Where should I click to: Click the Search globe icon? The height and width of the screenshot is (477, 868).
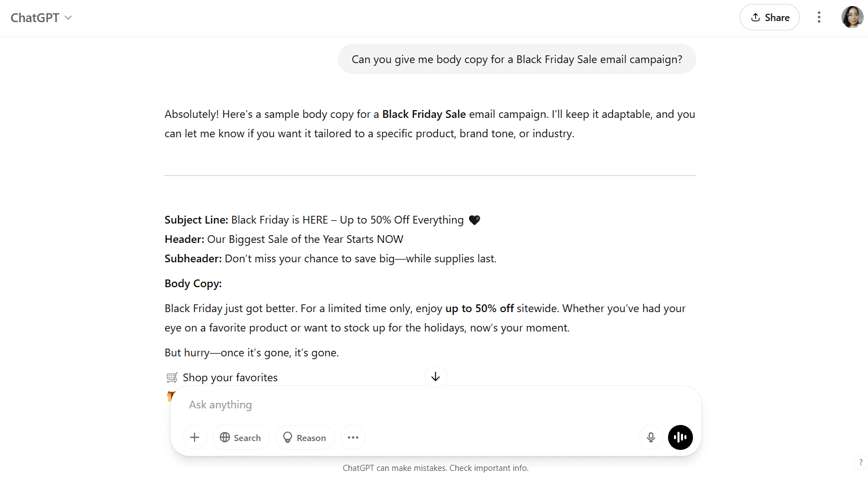pos(225,437)
